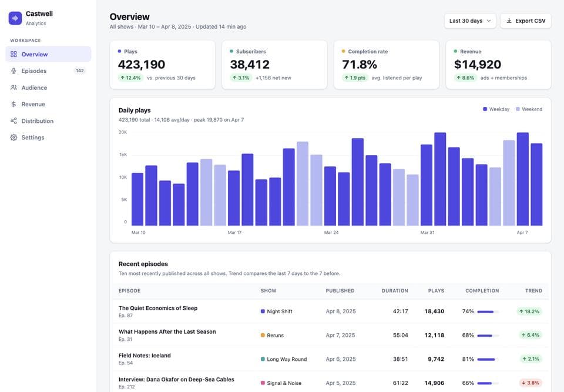Click the Mar 24 axis label

pyautogui.click(x=331, y=233)
